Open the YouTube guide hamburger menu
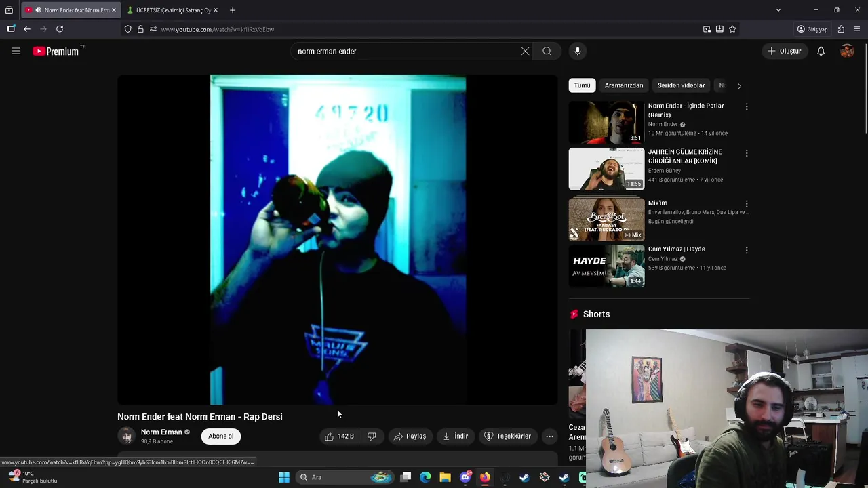Viewport: 868px width, 488px height. (16, 51)
